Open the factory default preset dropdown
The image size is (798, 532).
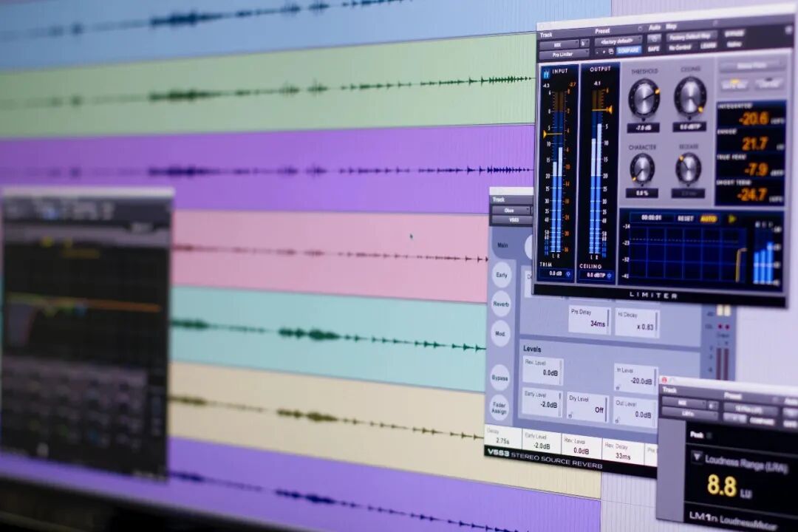[618, 41]
